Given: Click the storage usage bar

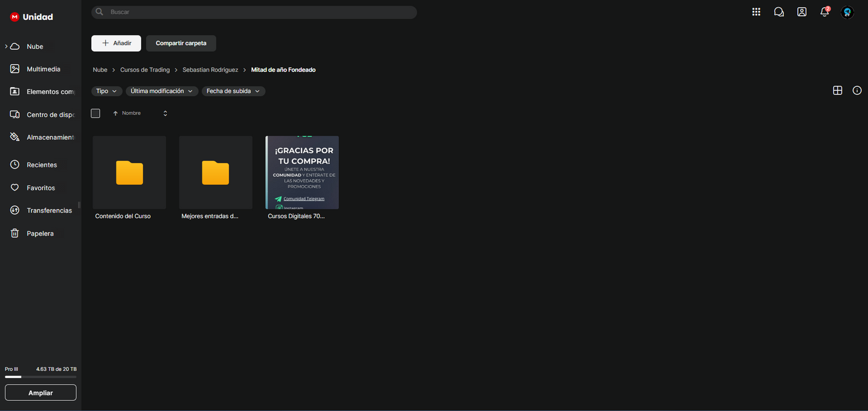Looking at the screenshot, I should (40, 377).
